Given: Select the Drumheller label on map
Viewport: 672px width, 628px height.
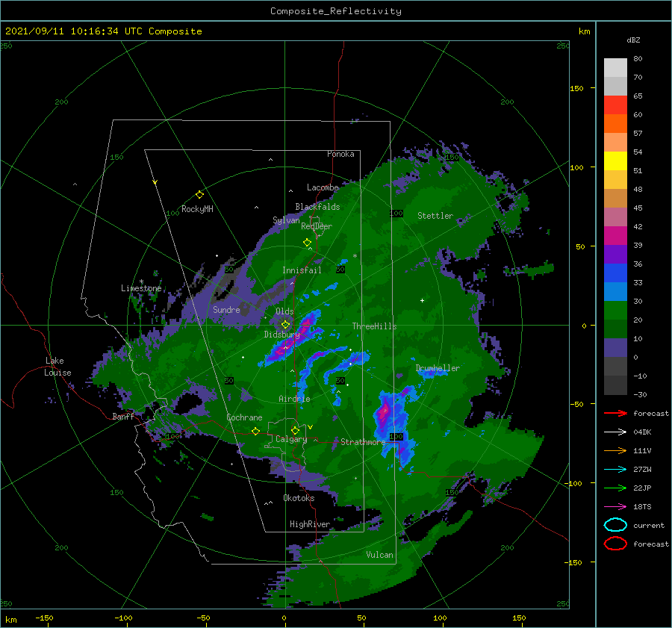Looking at the screenshot, I should [438, 368].
